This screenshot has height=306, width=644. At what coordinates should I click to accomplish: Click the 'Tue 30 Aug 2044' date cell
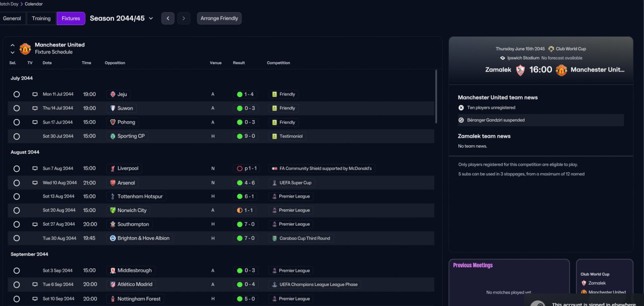pyautogui.click(x=59, y=238)
